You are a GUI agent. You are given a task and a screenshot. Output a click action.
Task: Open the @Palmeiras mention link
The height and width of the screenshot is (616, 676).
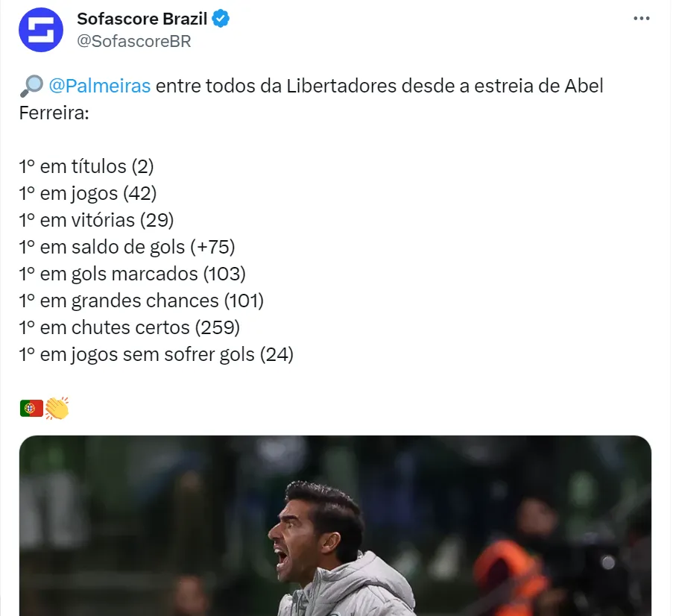[x=100, y=86]
